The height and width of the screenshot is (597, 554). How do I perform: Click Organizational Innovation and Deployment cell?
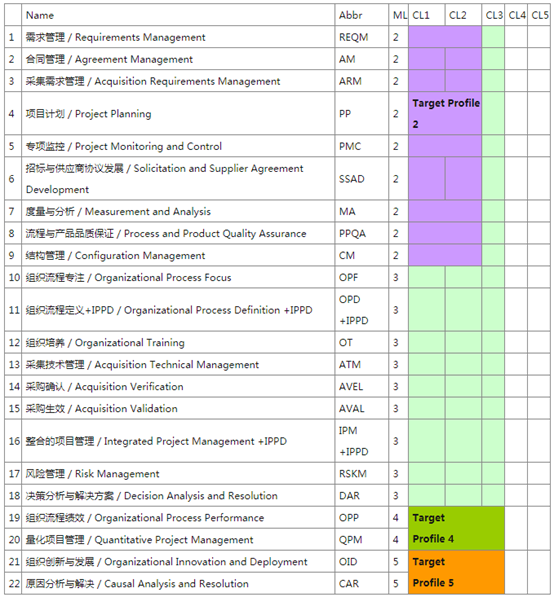click(x=178, y=562)
